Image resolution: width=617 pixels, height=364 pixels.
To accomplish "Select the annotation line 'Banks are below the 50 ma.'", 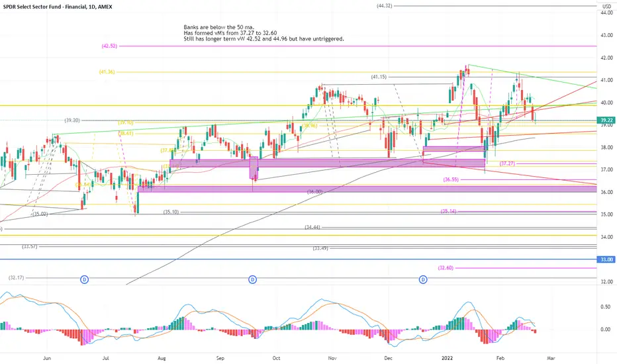I will point(218,27).
